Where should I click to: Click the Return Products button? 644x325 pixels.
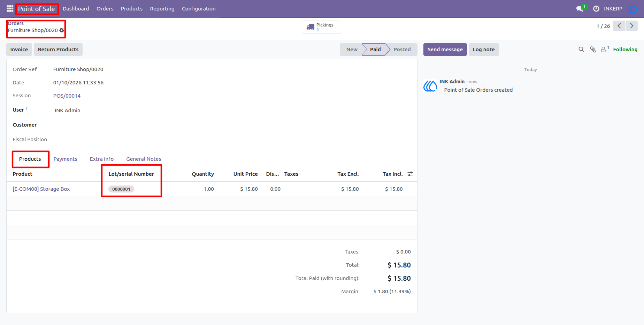[58, 50]
